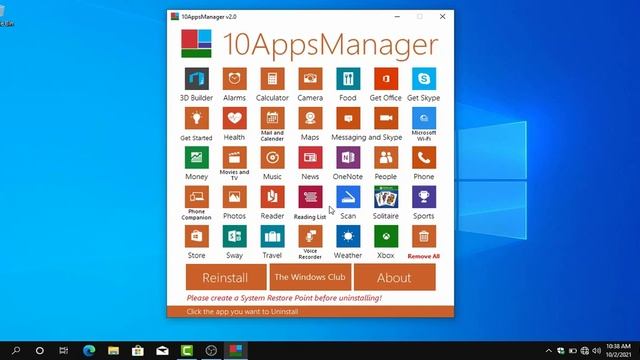Image resolution: width=640 pixels, height=360 pixels.
Task: Click the Voice Recorder icon
Action: (310, 236)
